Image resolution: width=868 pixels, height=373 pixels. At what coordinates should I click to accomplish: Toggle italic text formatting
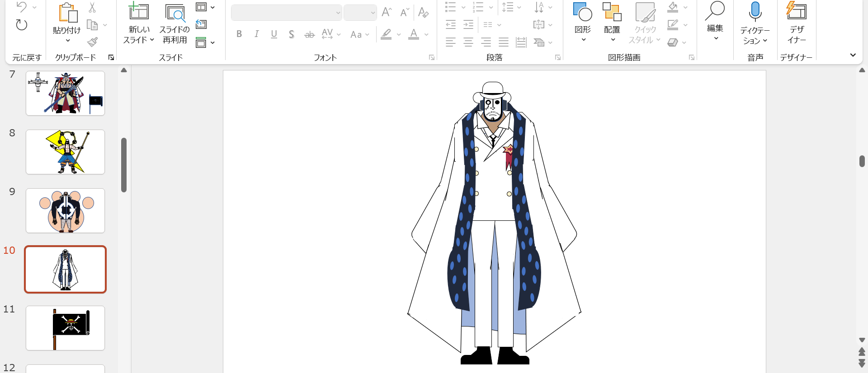pyautogui.click(x=256, y=34)
